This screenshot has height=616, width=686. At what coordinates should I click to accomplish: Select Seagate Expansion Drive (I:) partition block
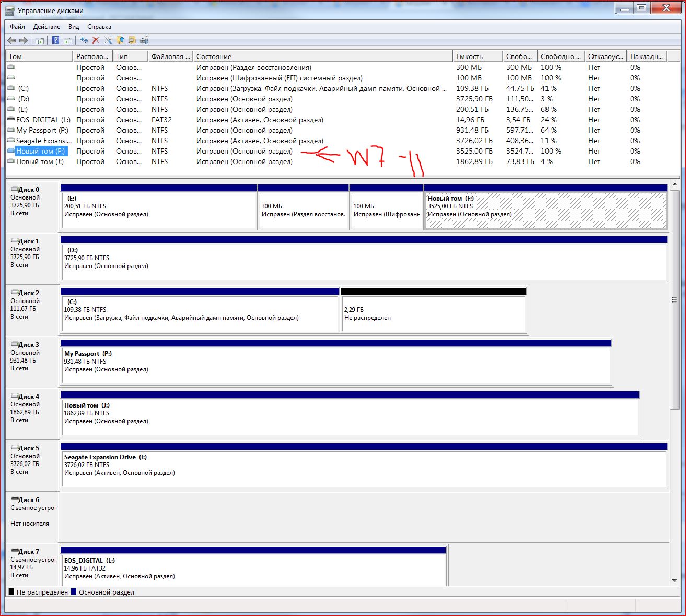[x=364, y=469]
